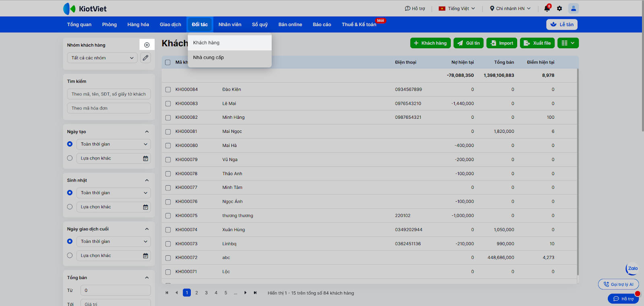
Task: Open the Tổng quan menu
Action: pos(79,25)
